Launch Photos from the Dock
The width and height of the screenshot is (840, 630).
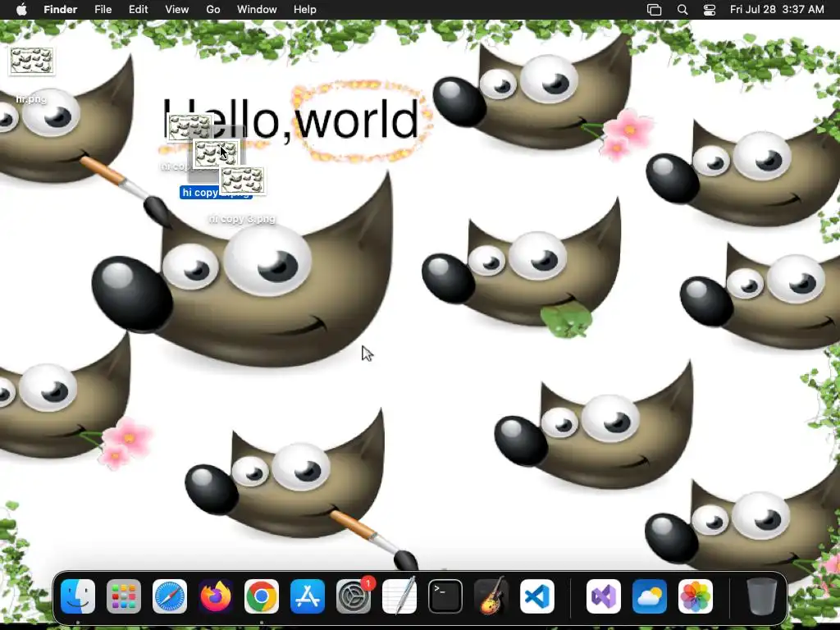click(696, 596)
